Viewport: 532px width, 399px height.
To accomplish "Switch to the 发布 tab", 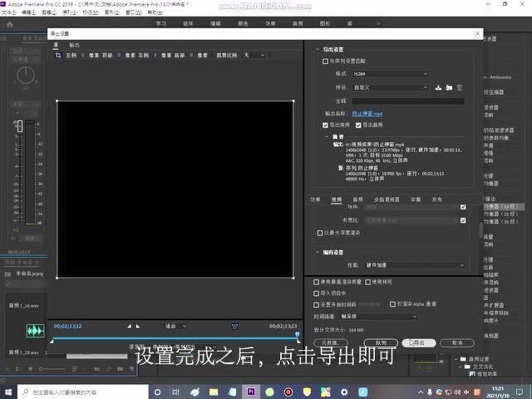I will click(436, 199).
